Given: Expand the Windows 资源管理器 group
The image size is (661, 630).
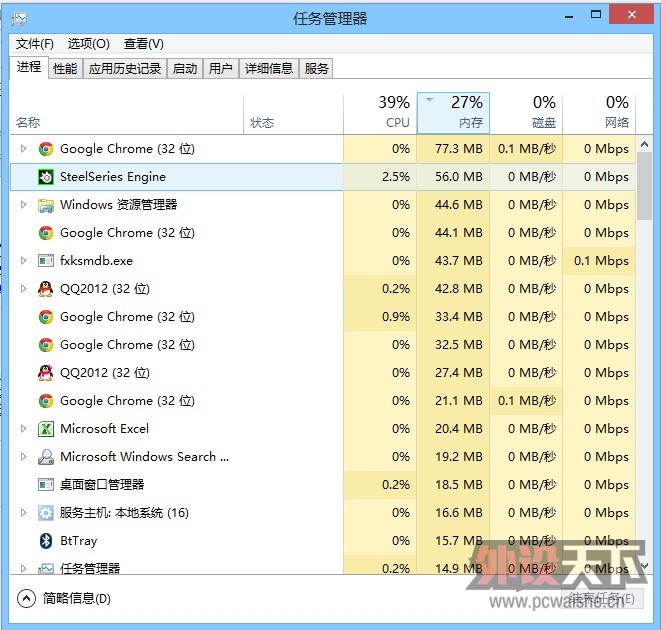Looking at the screenshot, I should click(x=24, y=205).
